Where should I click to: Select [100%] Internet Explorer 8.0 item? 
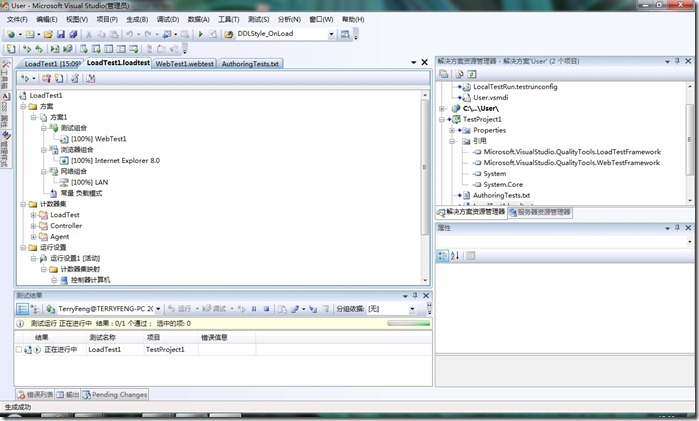115,161
